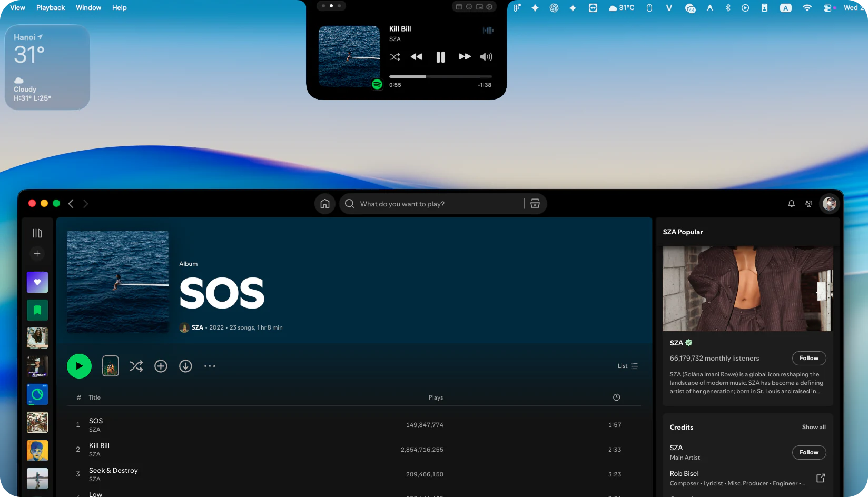The height and width of the screenshot is (497, 868).
Task: Open the Window menu
Action: 88,7
